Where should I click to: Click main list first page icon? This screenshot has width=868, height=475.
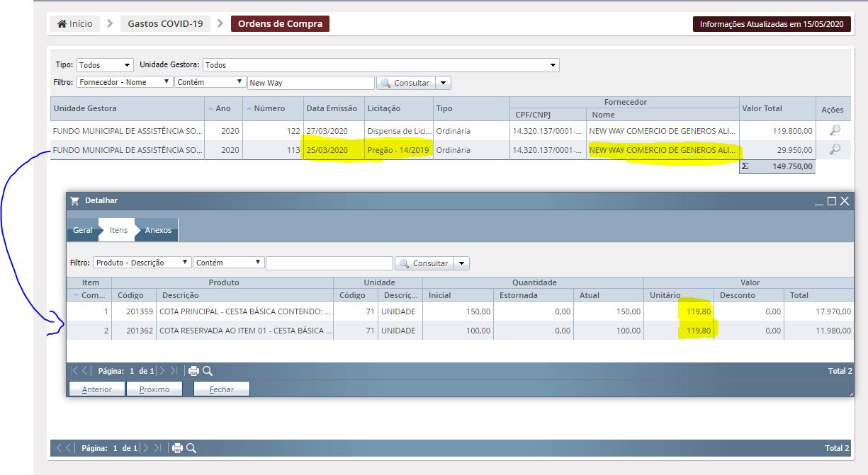point(59,448)
